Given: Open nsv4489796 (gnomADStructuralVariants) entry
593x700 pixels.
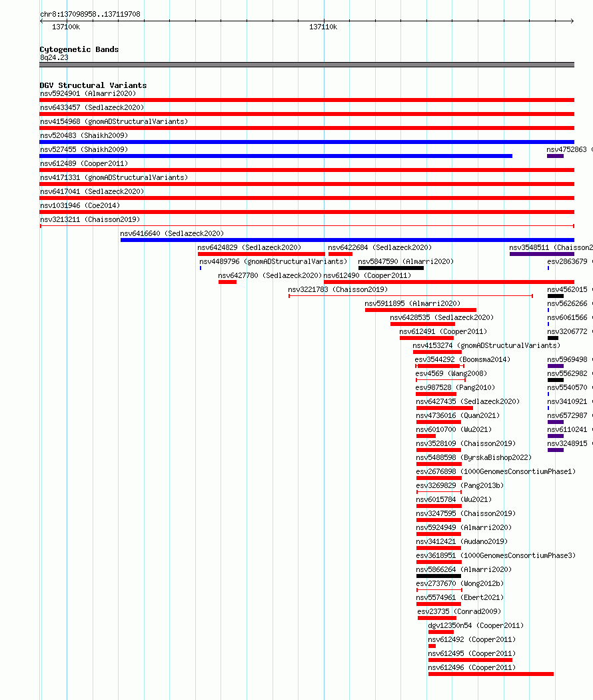Looking at the screenshot, I should [x=273, y=261].
